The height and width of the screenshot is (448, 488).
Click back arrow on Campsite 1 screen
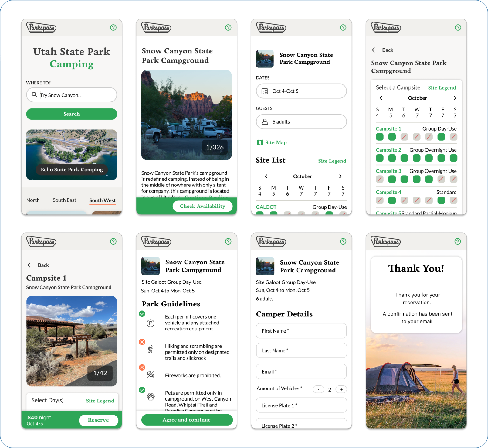[30, 265]
